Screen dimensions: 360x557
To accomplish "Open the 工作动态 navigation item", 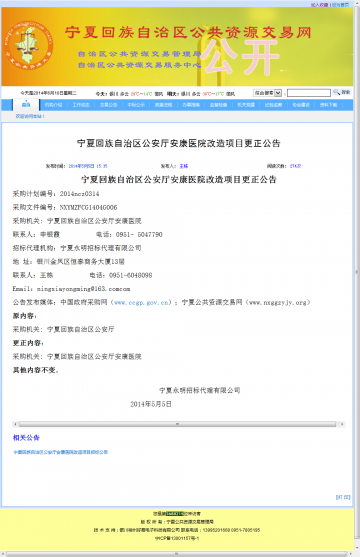I will pyautogui.click(x=81, y=105).
